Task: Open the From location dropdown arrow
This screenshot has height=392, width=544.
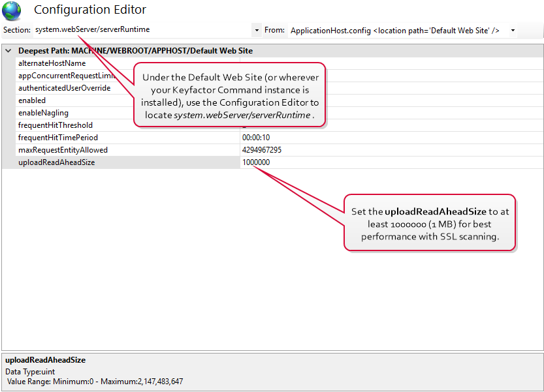Action: (513, 30)
